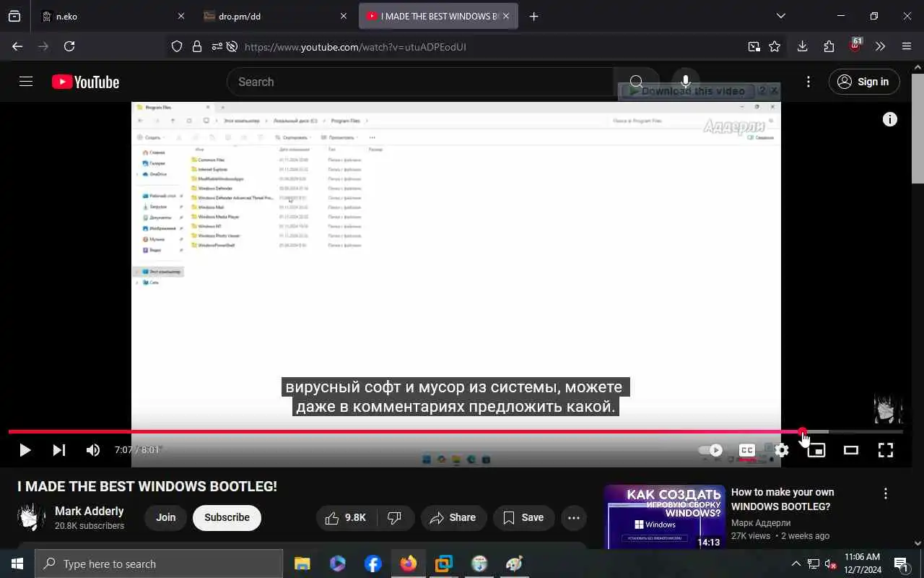924x578 pixels.
Task: Open Windows notification center
Action: coord(901,564)
